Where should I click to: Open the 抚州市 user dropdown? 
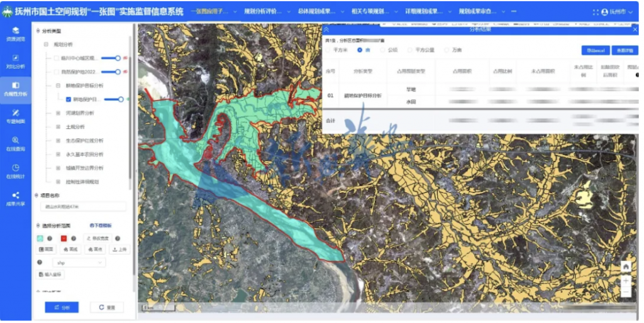pos(619,12)
